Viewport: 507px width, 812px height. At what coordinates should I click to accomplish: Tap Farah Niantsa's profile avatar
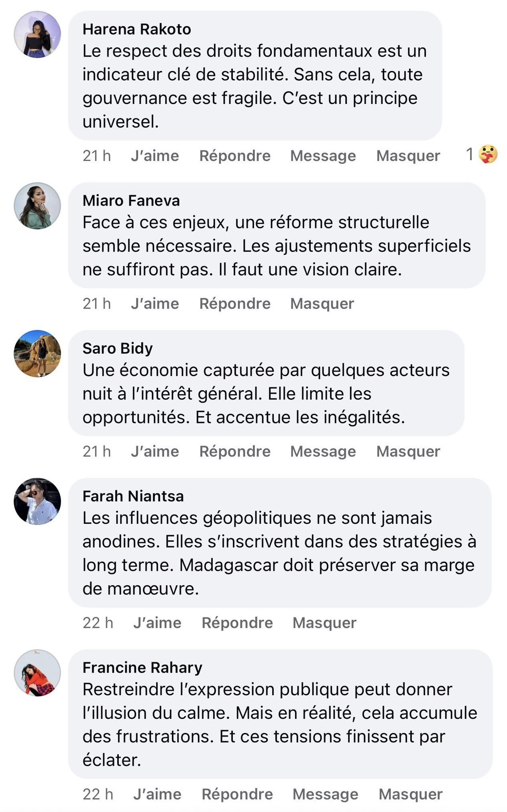[37, 501]
